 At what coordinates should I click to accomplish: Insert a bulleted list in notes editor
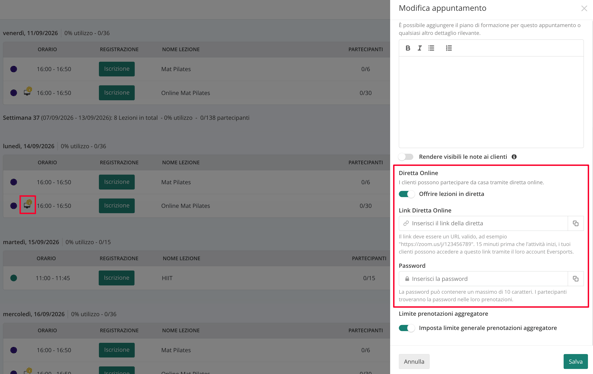[431, 48]
